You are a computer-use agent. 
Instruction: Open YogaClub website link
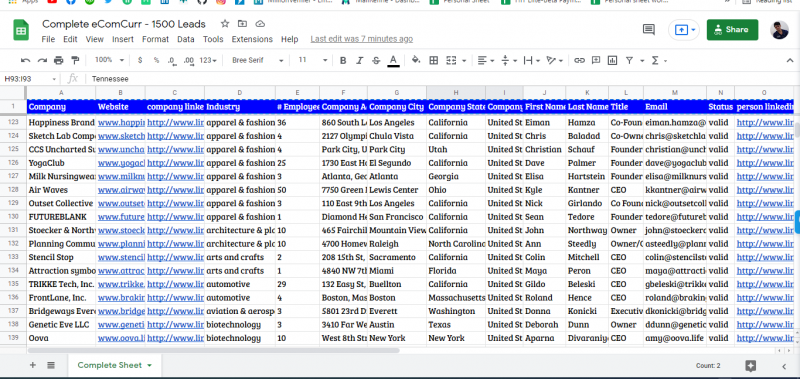pyautogui.click(x=121, y=163)
